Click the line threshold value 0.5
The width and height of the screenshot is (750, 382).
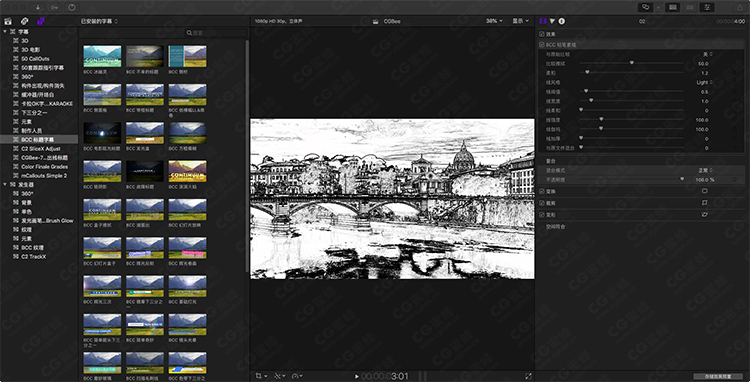tap(704, 92)
